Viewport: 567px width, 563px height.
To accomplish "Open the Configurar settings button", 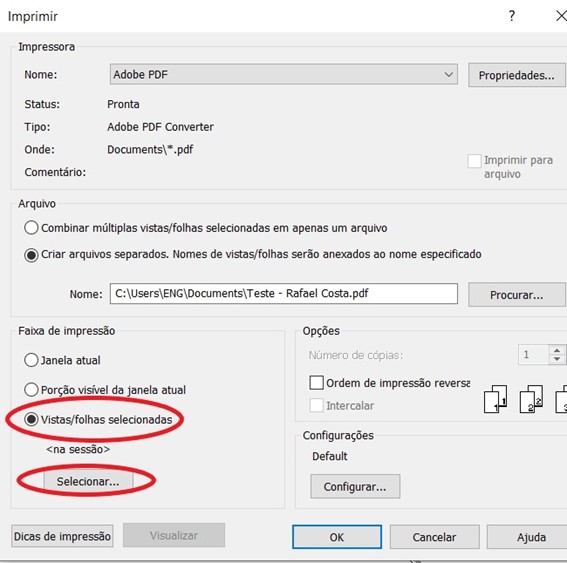I will pyautogui.click(x=355, y=487).
